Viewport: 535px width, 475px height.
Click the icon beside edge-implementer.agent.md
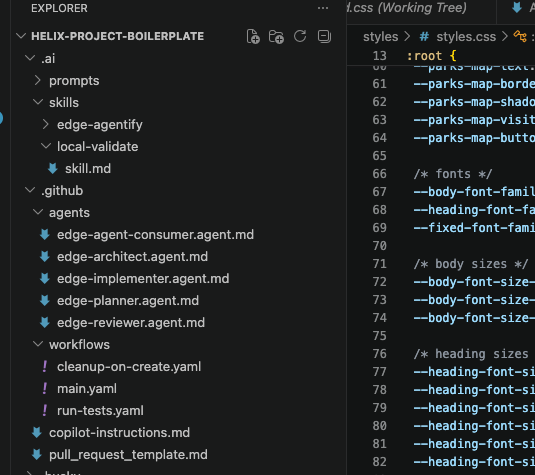[45, 279]
